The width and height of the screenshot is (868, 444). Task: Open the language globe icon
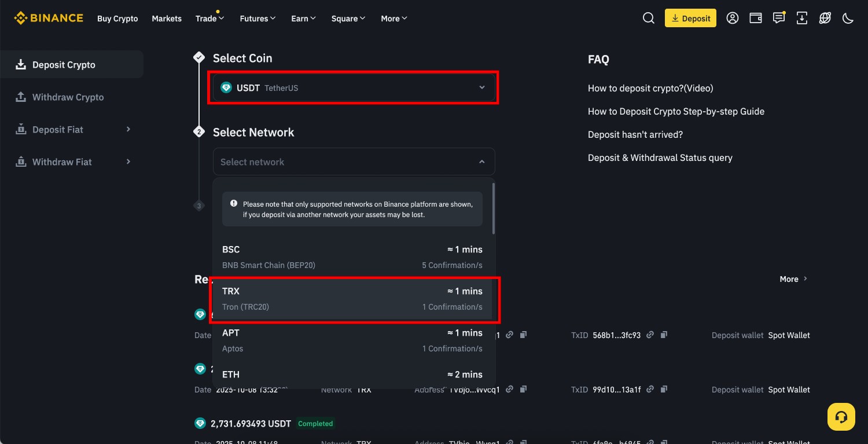(x=825, y=18)
